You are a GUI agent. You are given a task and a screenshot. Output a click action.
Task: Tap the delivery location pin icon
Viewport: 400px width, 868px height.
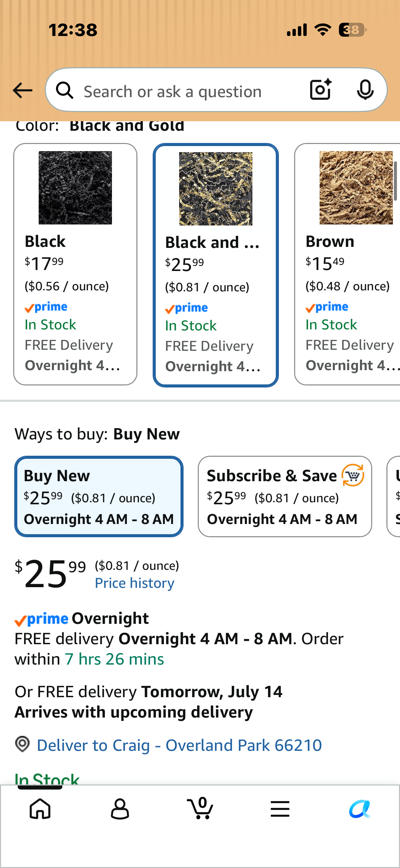22,744
